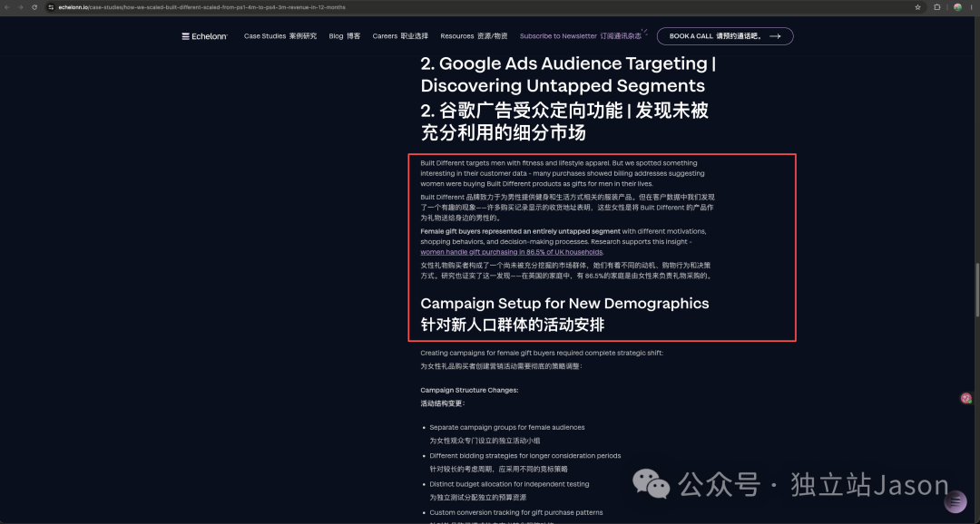Click bullet "Different bidding strategies for longer consideration periods"
Viewport: 980px width, 524px height.
coord(525,456)
